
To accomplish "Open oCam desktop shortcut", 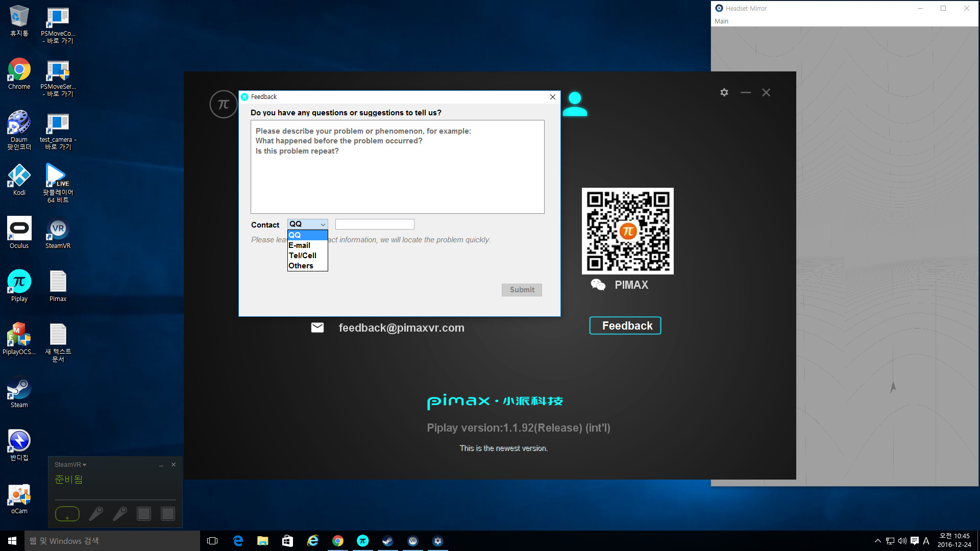I will click(19, 498).
